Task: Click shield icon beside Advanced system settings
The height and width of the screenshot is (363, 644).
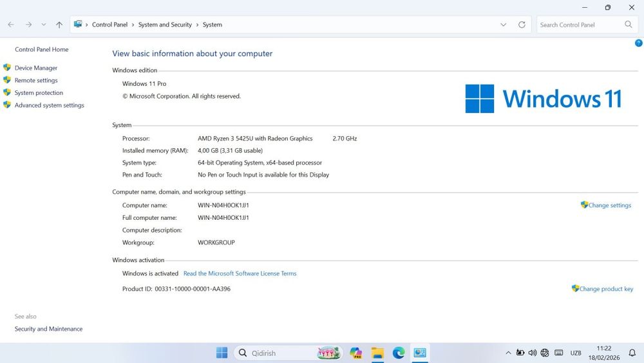Action: pyautogui.click(x=7, y=105)
